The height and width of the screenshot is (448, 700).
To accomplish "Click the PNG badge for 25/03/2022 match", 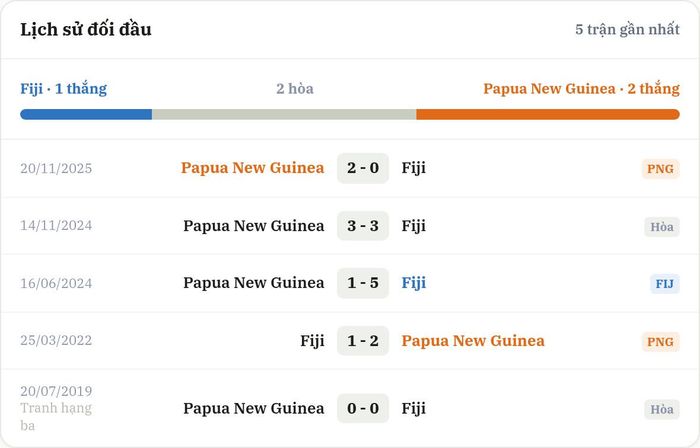I will [x=660, y=342].
